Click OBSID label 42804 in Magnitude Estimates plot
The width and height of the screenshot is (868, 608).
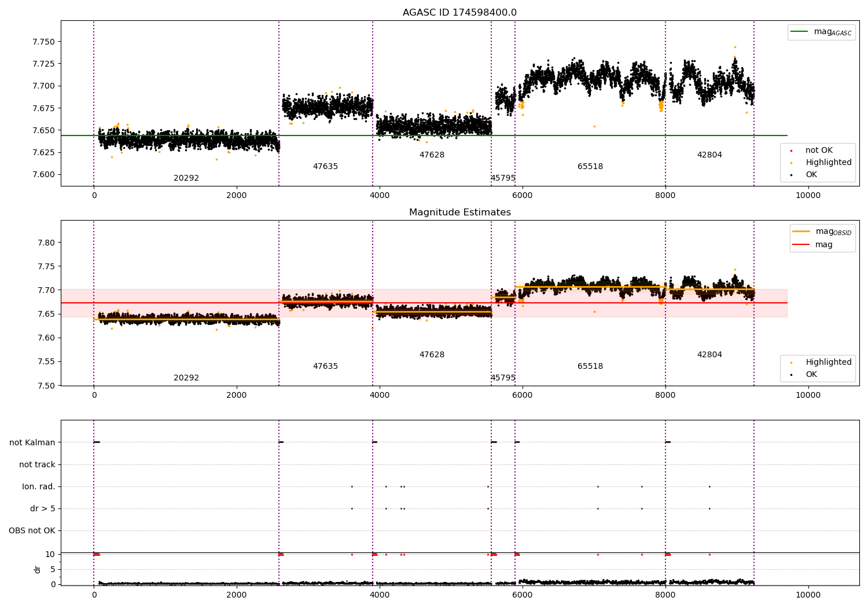[709, 355]
